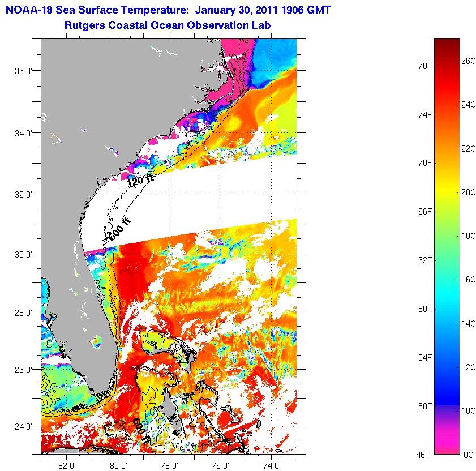Click the 30 0' latitude label
476x471 pixels.
23,254
